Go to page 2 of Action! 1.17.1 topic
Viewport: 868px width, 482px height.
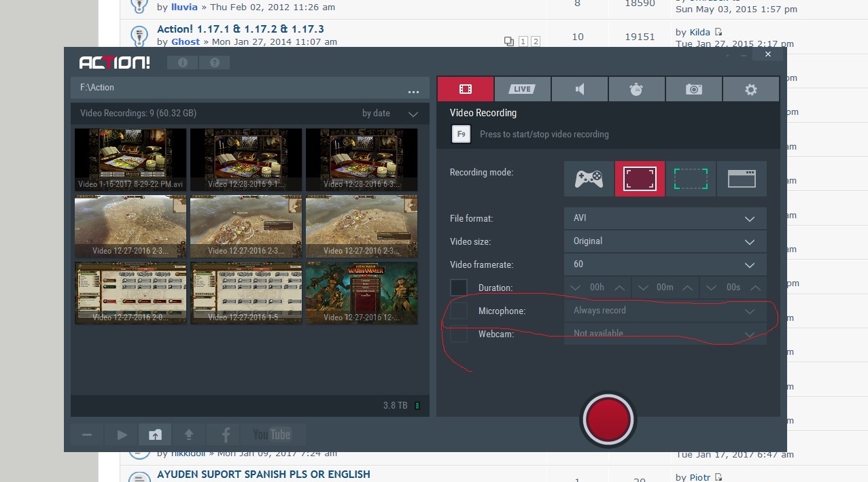coord(536,41)
